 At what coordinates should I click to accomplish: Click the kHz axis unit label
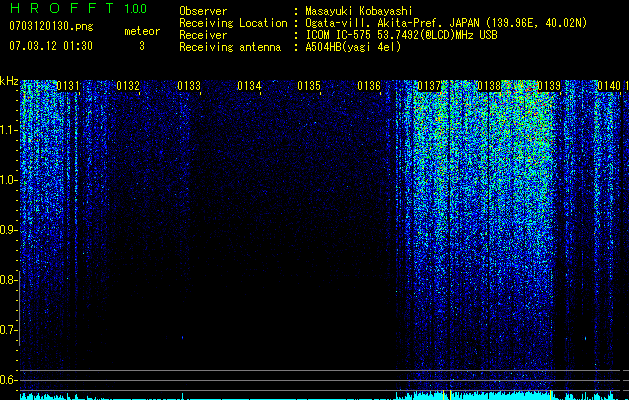click(9, 81)
